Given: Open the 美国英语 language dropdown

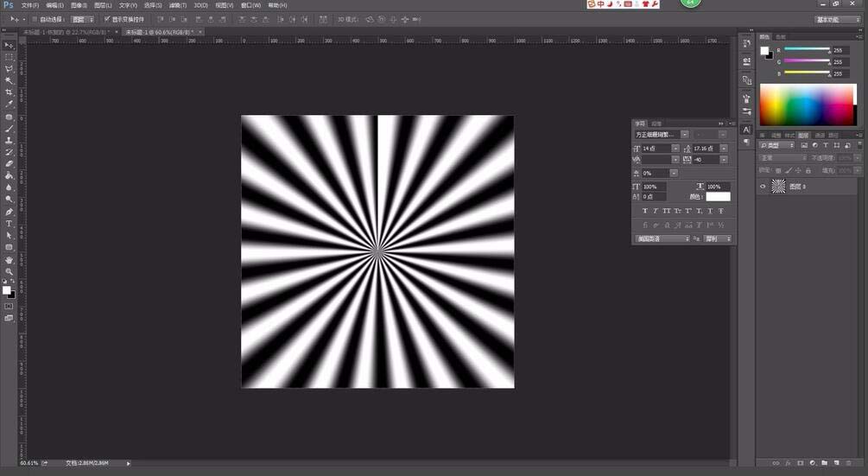Looking at the screenshot, I should coord(662,238).
